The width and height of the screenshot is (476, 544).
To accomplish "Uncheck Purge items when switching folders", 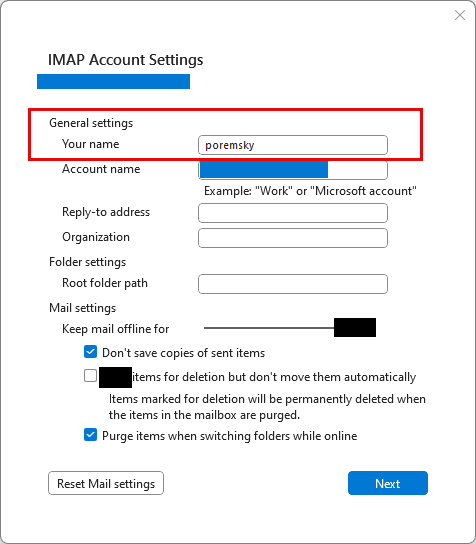I will pos(90,435).
